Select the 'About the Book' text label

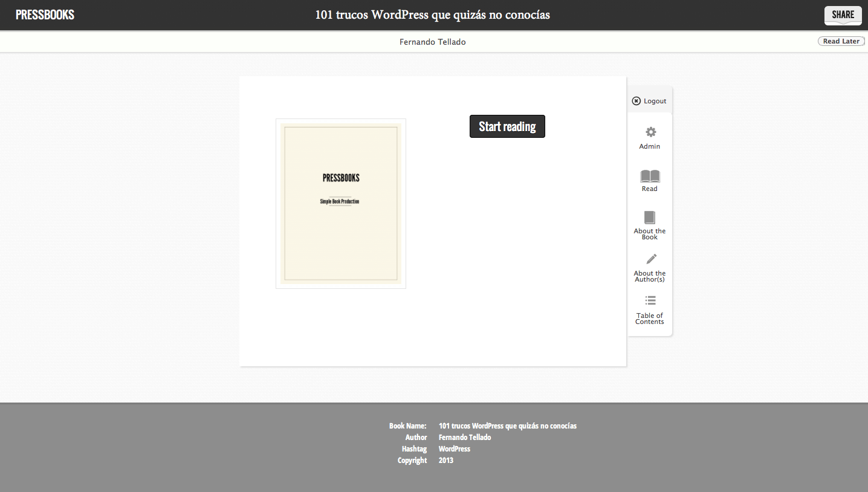pos(650,234)
